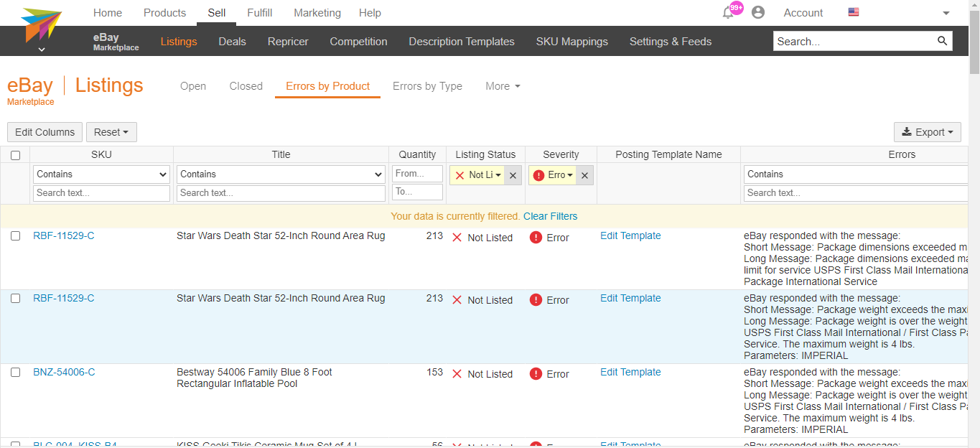980x448 pixels.
Task: Click the Edit Columns button
Action: tap(45, 132)
